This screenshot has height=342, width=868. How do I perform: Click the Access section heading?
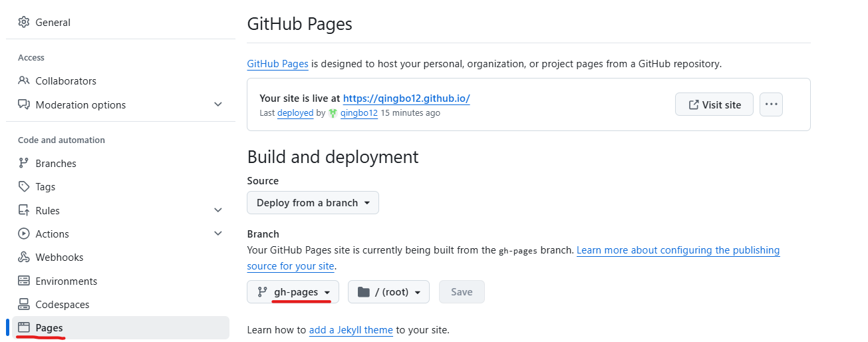click(31, 58)
